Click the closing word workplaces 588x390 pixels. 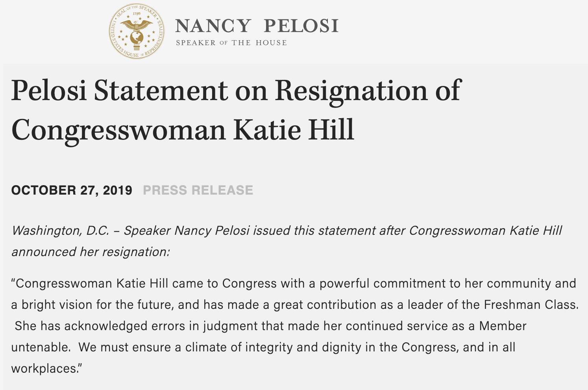point(46,369)
